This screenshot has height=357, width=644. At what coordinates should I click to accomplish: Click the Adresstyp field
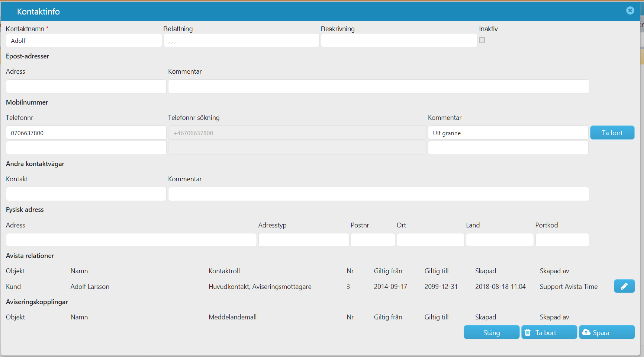point(304,240)
